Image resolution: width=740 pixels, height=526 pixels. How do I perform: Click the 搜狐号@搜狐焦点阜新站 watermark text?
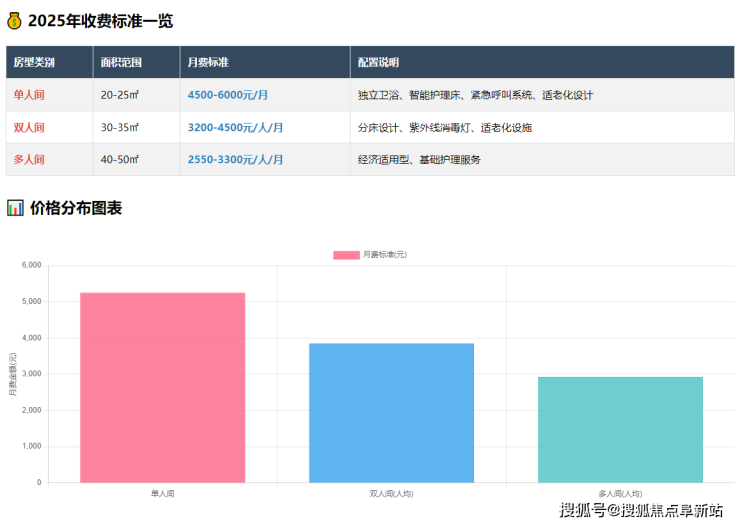(x=641, y=511)
